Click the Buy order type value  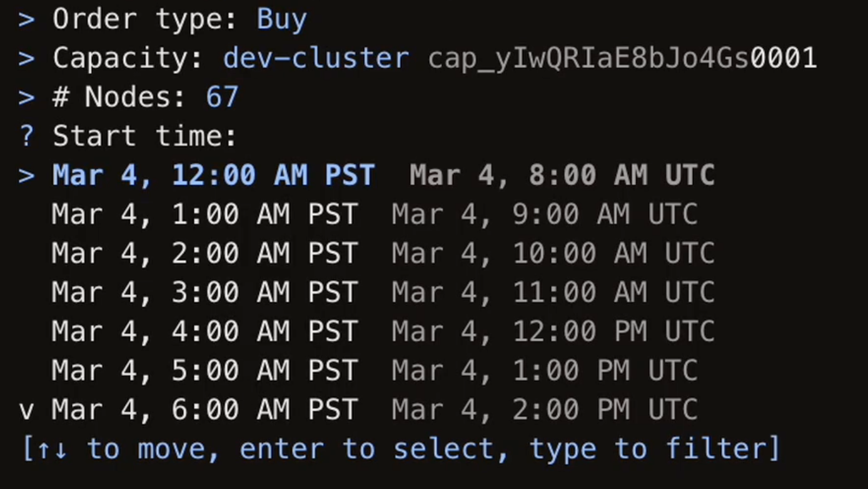(281, 20)
